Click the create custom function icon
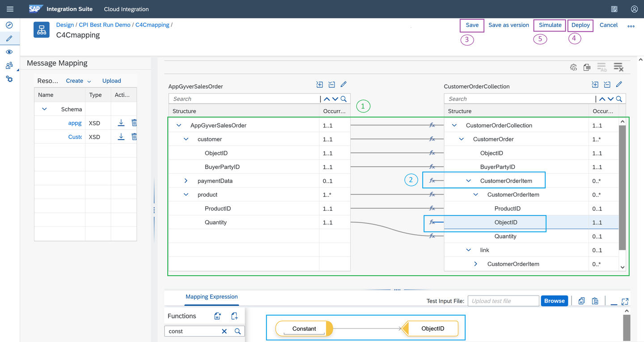 (218, 316)
